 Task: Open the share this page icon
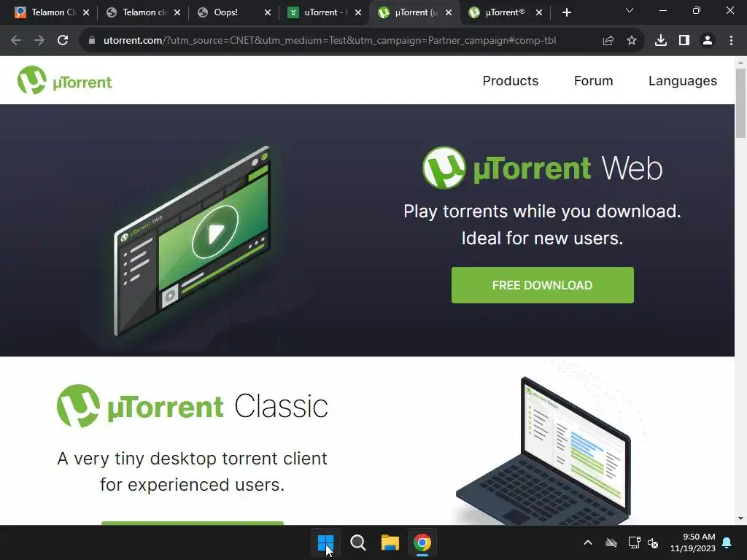pos(608,41)
